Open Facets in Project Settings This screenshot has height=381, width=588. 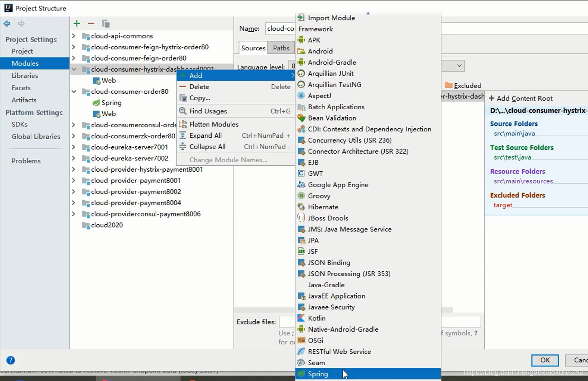[21, 88]
